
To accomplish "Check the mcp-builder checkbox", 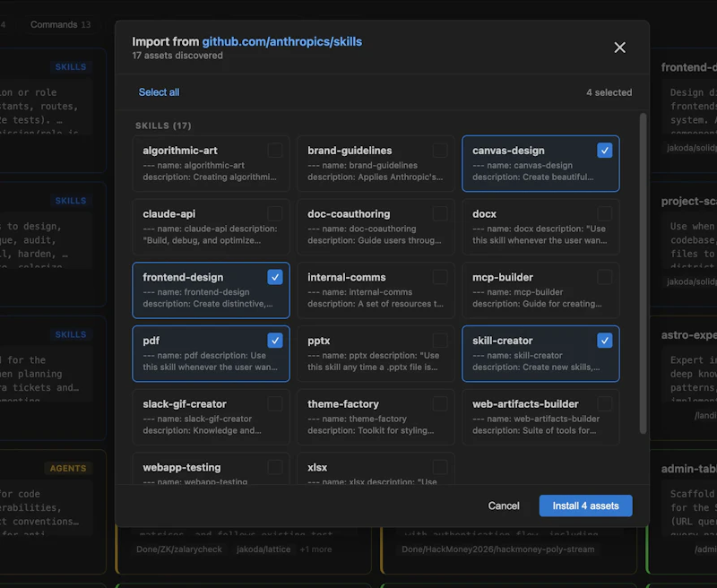I will (x=604, y=277).
